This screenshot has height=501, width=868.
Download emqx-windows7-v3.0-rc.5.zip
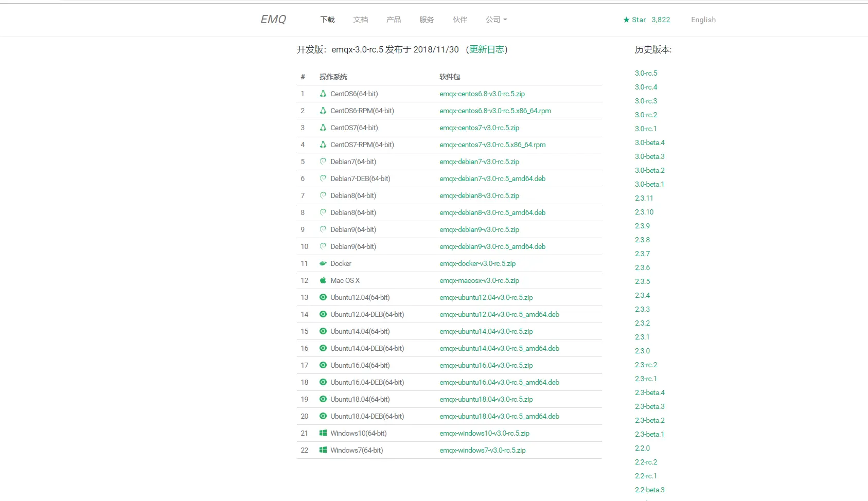(483, 450)
